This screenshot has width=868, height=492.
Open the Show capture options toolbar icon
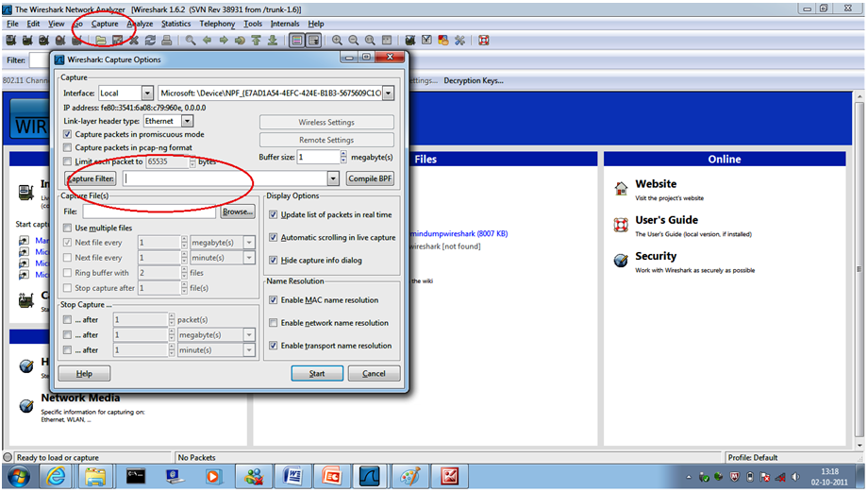point(27,41)
